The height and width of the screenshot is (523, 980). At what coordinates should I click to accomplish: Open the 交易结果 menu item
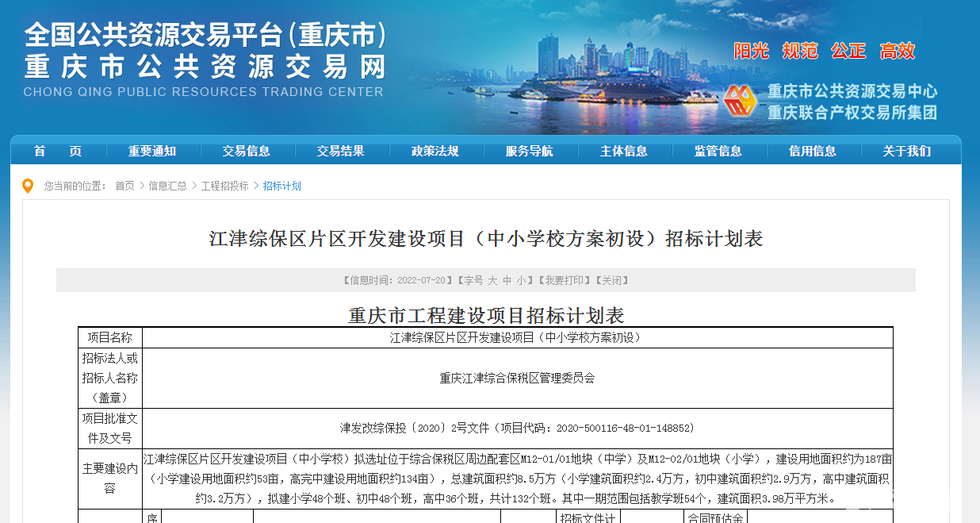(x=341, y=151)
